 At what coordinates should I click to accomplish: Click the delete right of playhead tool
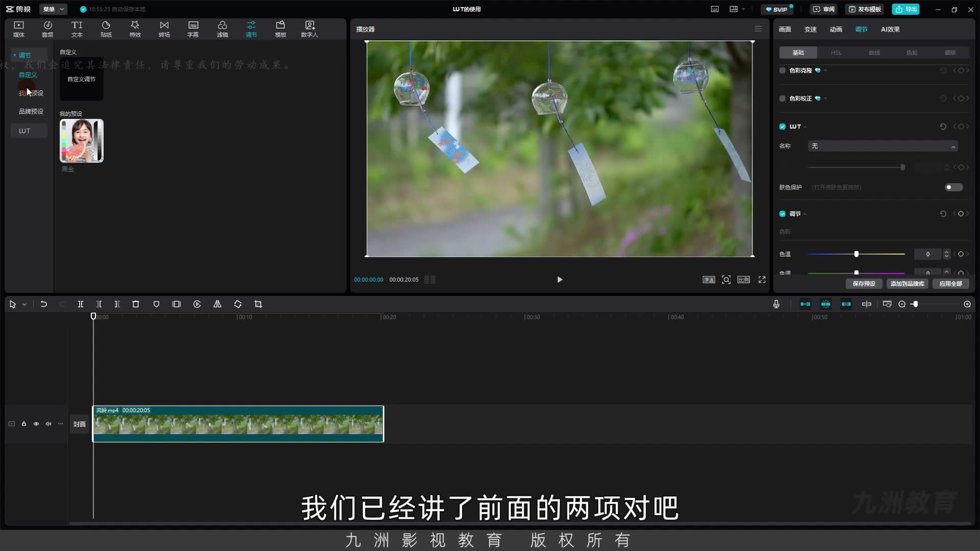(x=117, y=304)
